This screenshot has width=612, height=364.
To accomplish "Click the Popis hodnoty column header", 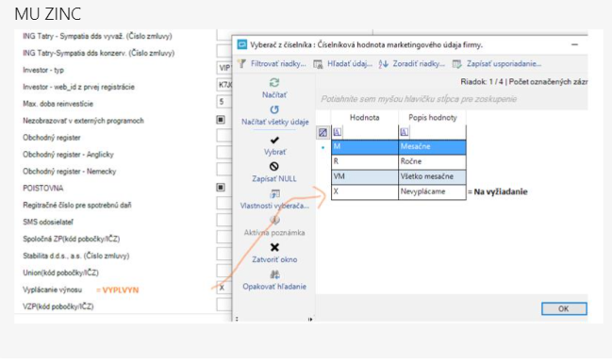I will (x=432, y=118).
